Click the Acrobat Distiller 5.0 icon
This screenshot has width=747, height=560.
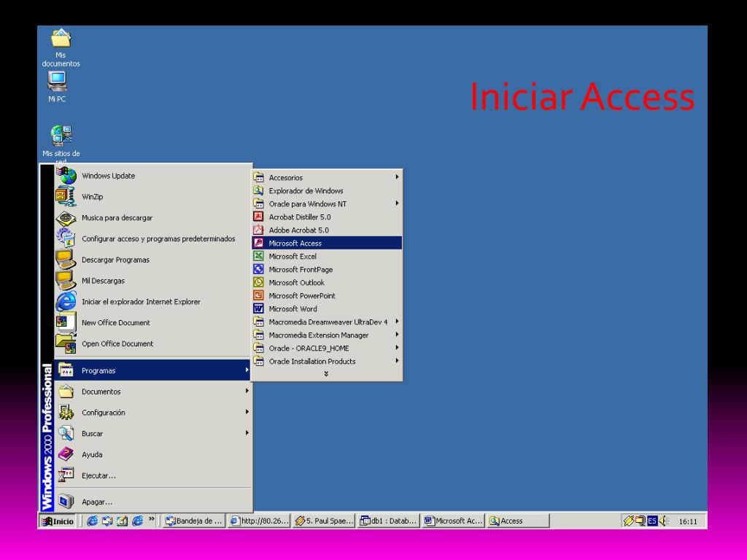[258, 217]
